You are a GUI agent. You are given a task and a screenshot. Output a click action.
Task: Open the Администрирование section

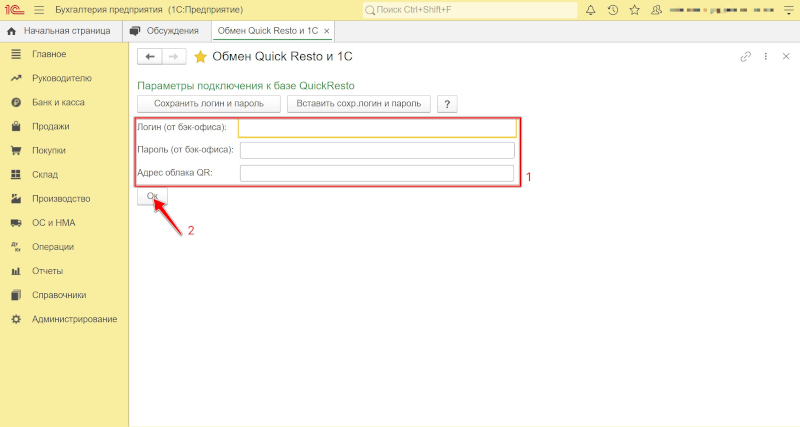[74, 319]
